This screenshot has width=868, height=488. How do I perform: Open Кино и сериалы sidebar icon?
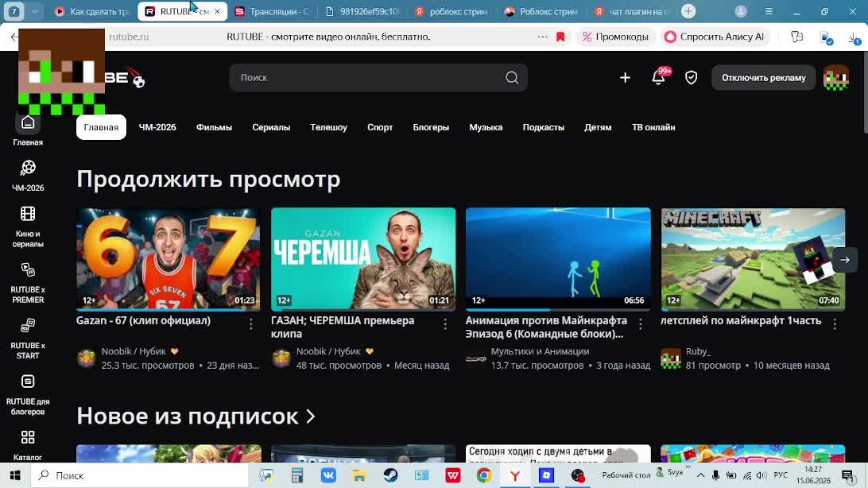point(28,214)
